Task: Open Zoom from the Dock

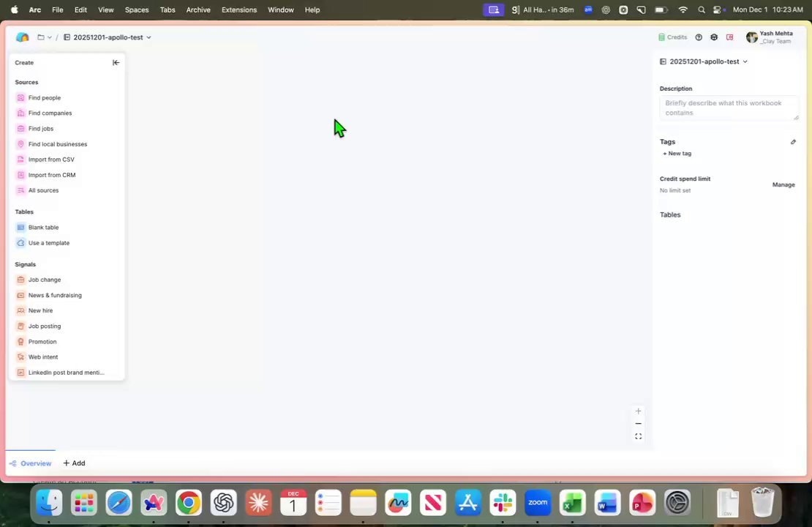Action: pos(538,503)
